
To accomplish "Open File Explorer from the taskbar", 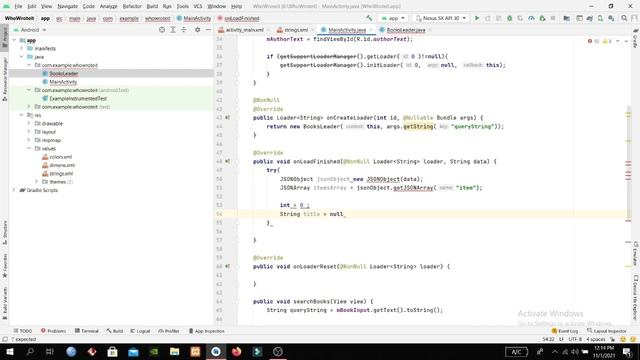I will (175, 351).
